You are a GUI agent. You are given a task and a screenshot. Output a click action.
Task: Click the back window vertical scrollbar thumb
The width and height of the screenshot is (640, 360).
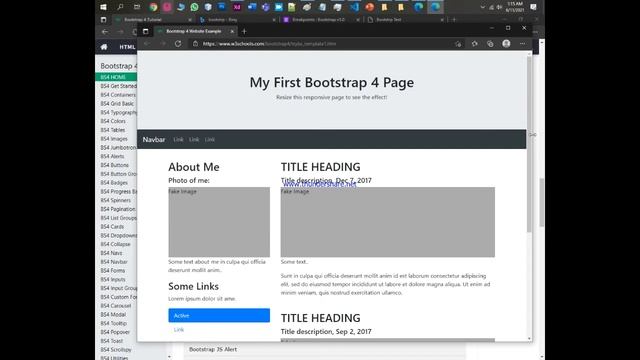click(542, 202)
